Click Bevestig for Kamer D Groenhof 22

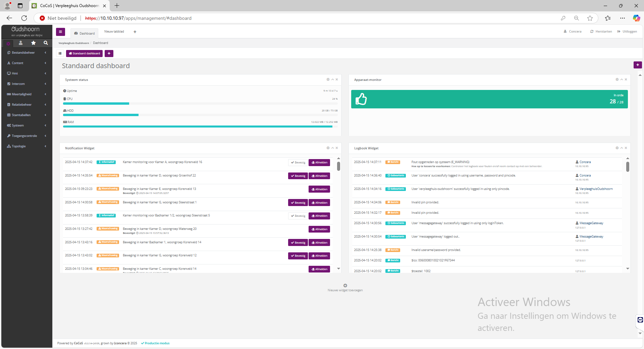298,176
